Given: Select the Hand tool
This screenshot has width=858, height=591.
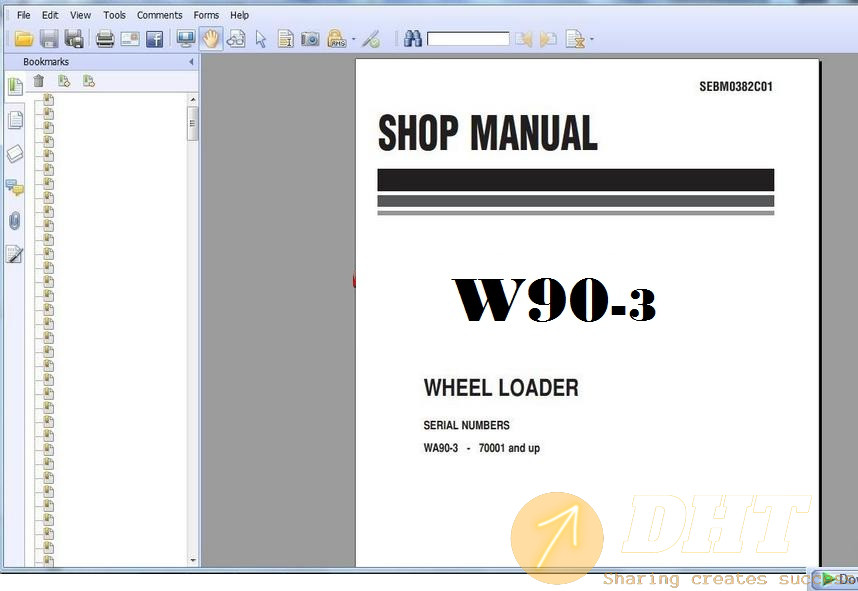Looking at the screenshot, I should (211, 39).
